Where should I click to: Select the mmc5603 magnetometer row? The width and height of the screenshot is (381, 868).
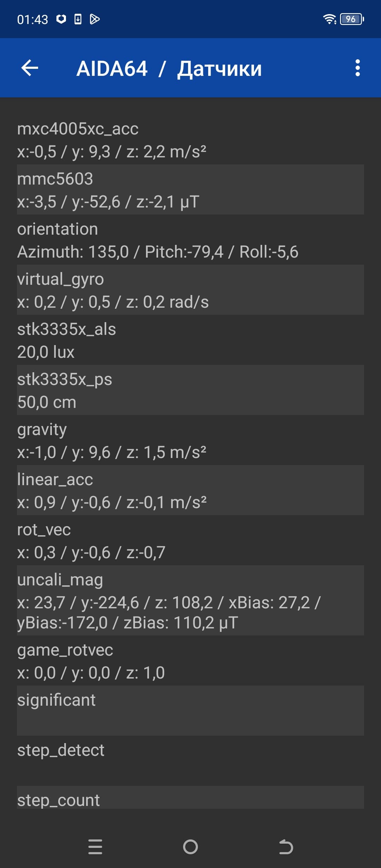pyautogui.click(x=190, y=190)
